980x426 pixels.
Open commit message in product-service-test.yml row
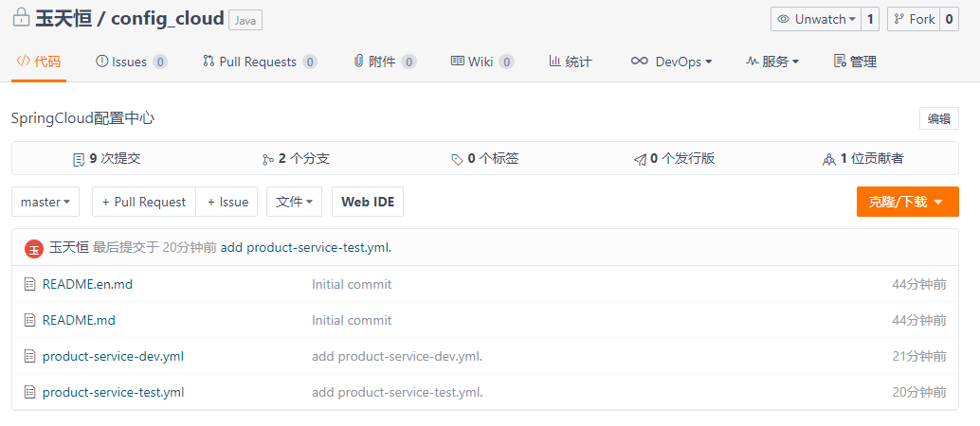point(397,393)
